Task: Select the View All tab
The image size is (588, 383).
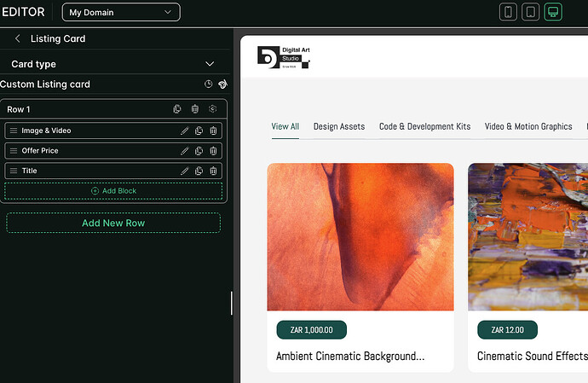Action: point(285,126)
